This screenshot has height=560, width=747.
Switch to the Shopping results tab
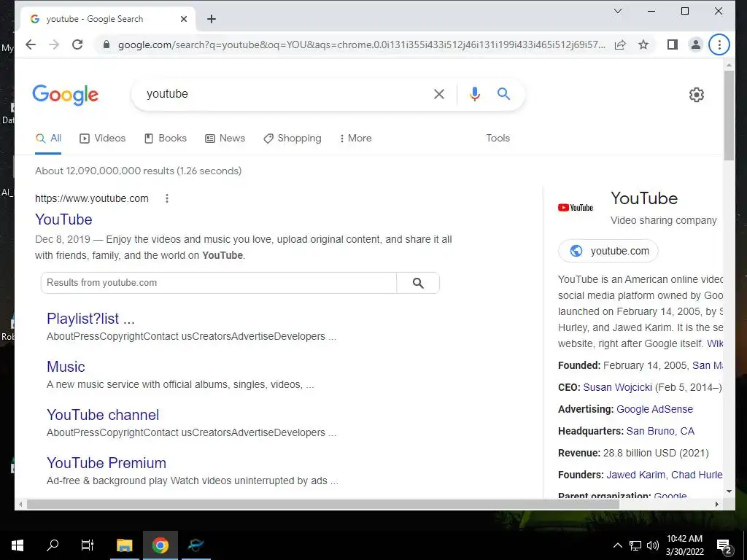tap(293, 139)
